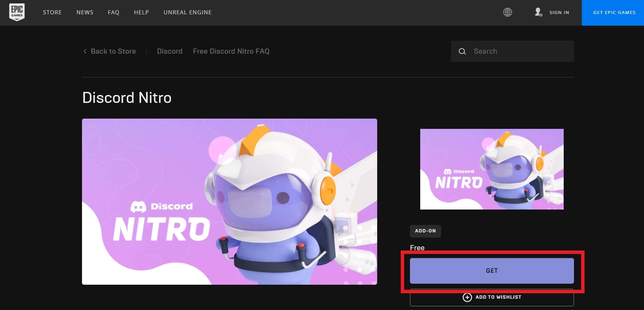Open the language globe icon

(x=508, y=12)
